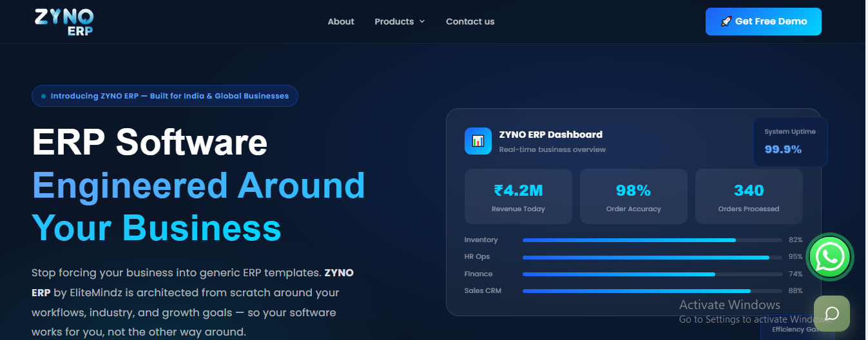
Task: Click the Revenue Today ₹4.2M card
Action: (x=518, y=196)
